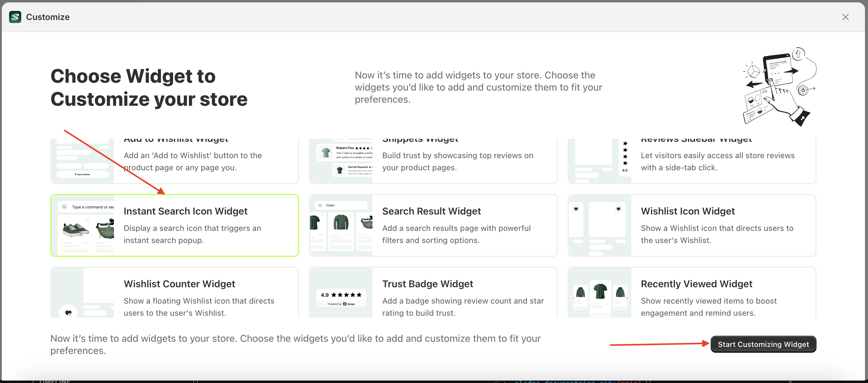Select the Search Result Widget card
Image resolution: width=868 pixels, height=383 pixels.
click(433, 225)
